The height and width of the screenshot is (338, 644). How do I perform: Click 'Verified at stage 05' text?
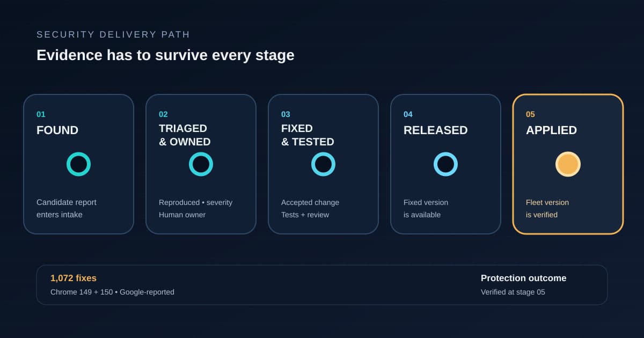513,292
